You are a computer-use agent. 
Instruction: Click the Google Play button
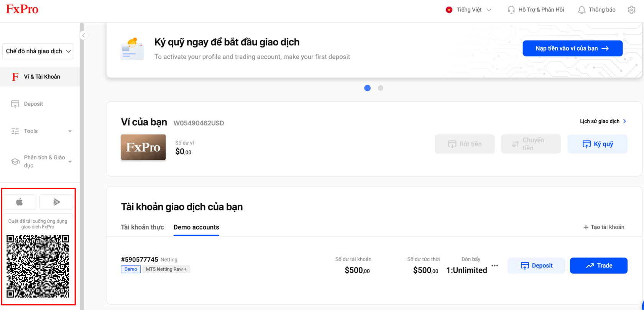tap(56, 202)
